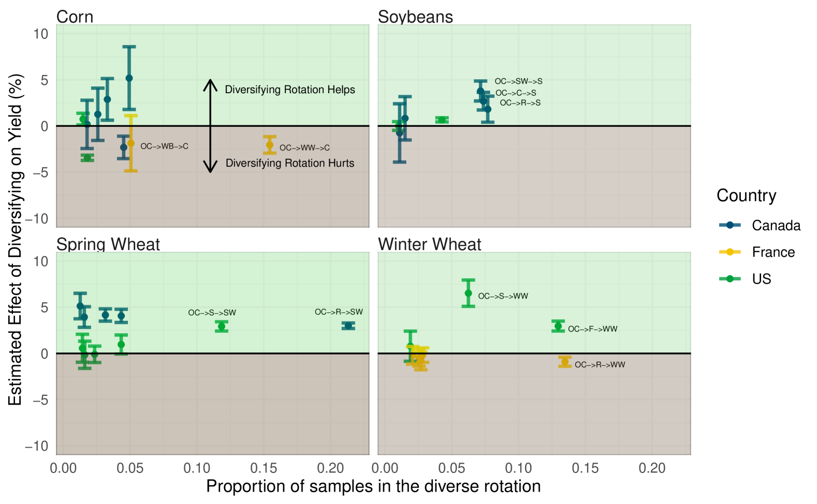Click the Winter Wheat panel title

430,244
